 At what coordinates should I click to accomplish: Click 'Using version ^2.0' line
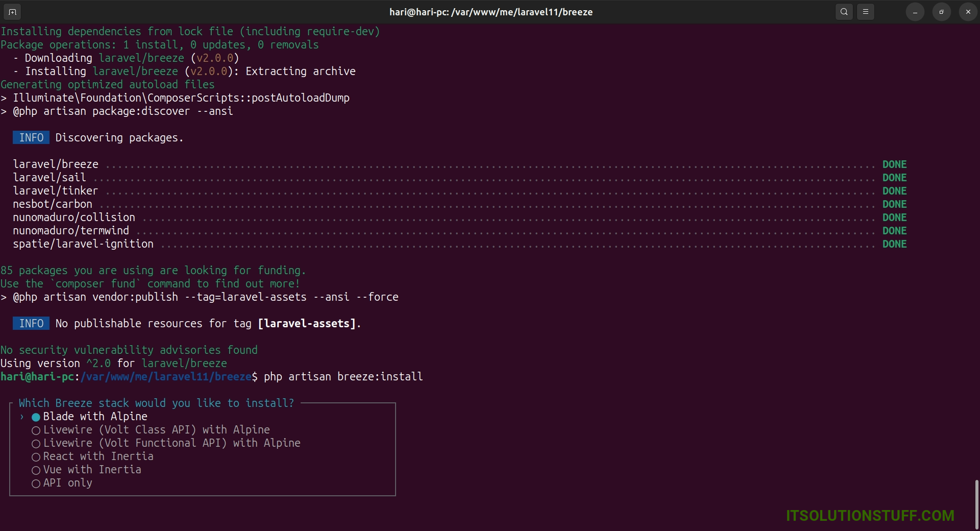point(114,364)
